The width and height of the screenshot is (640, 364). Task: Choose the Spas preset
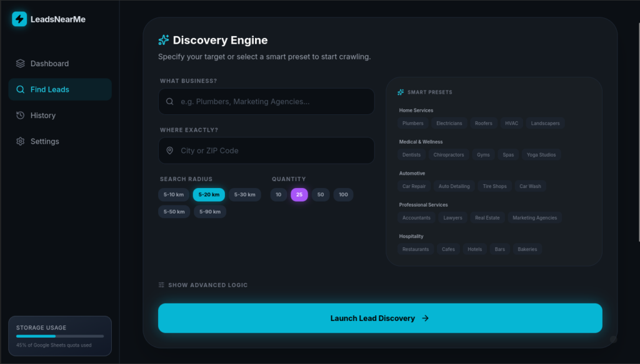point(508,155)
